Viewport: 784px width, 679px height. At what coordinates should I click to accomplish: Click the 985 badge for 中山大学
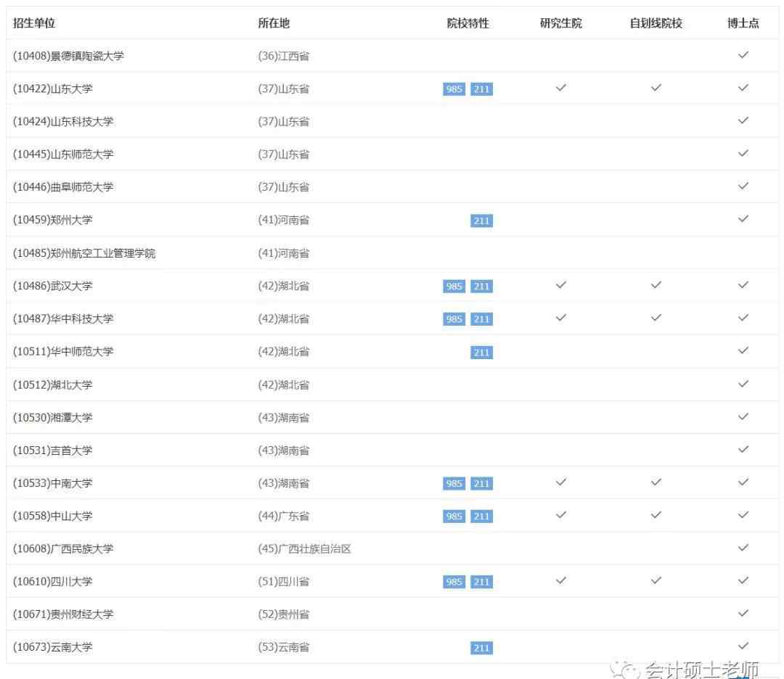[x=454, y=516]
